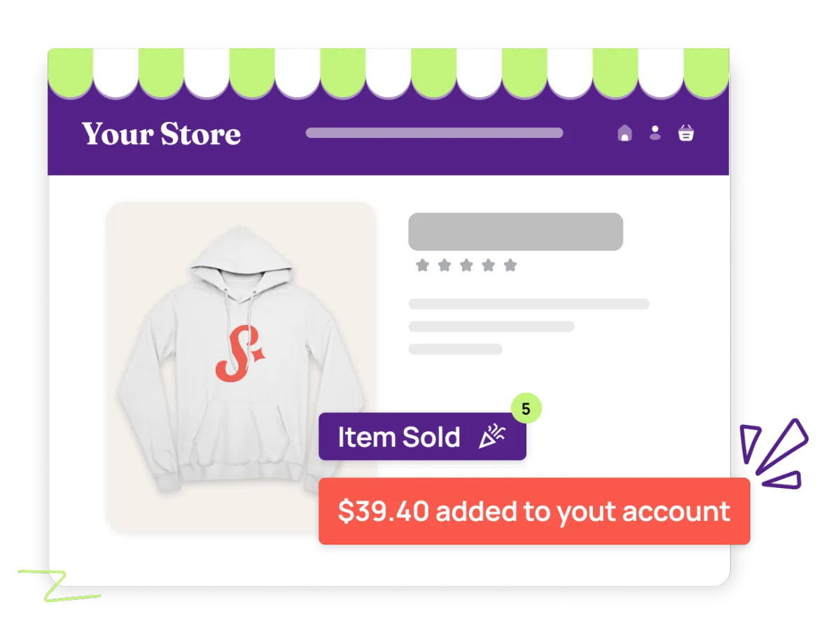Click the $39.40 added to account banner
The width and height of the screenshot is (840, 635).
[x=534, y=511]
